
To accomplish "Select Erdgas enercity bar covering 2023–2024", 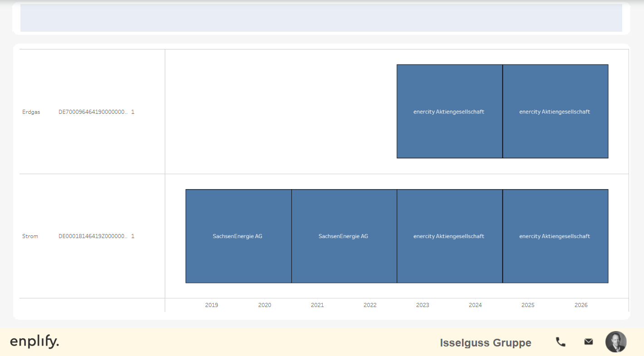I will click(450, 111).
